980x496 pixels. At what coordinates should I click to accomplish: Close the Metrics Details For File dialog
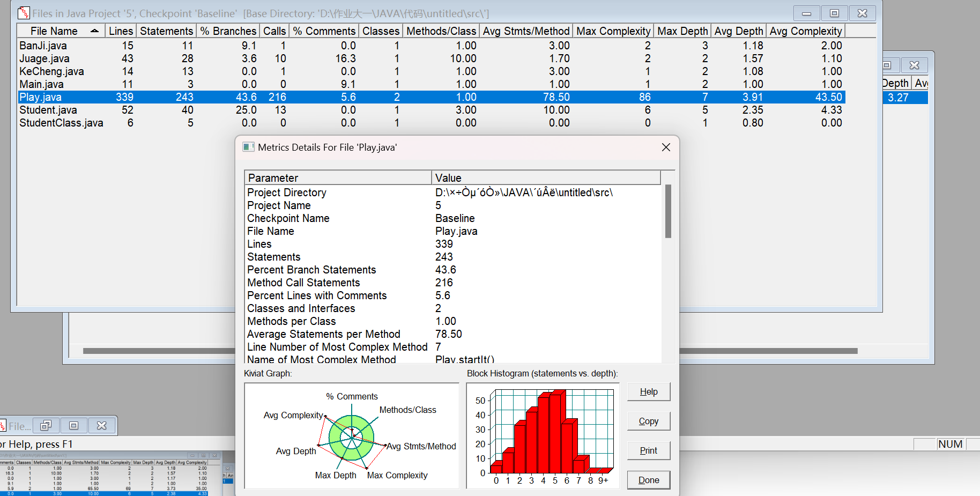point(666,147)
